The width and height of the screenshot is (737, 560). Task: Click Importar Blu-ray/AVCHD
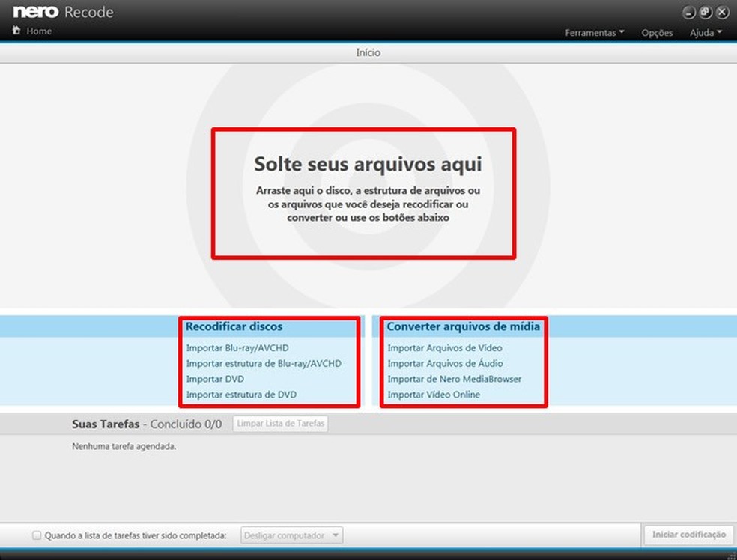[237, 347]
